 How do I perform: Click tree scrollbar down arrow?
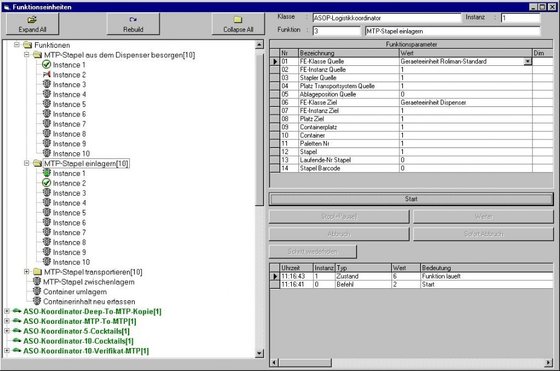click(260, 354)
